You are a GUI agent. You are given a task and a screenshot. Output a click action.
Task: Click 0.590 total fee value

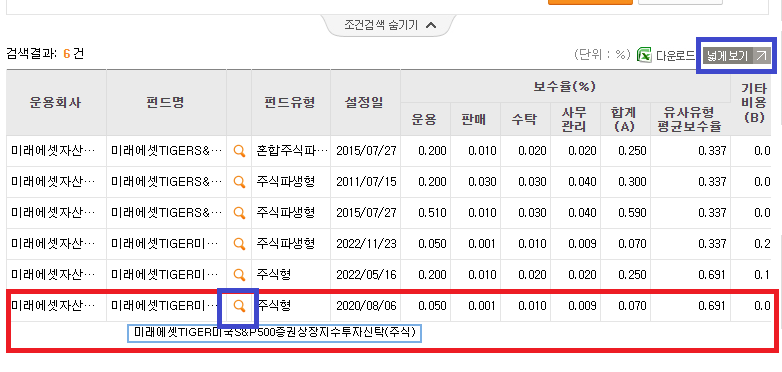[632, 213]
